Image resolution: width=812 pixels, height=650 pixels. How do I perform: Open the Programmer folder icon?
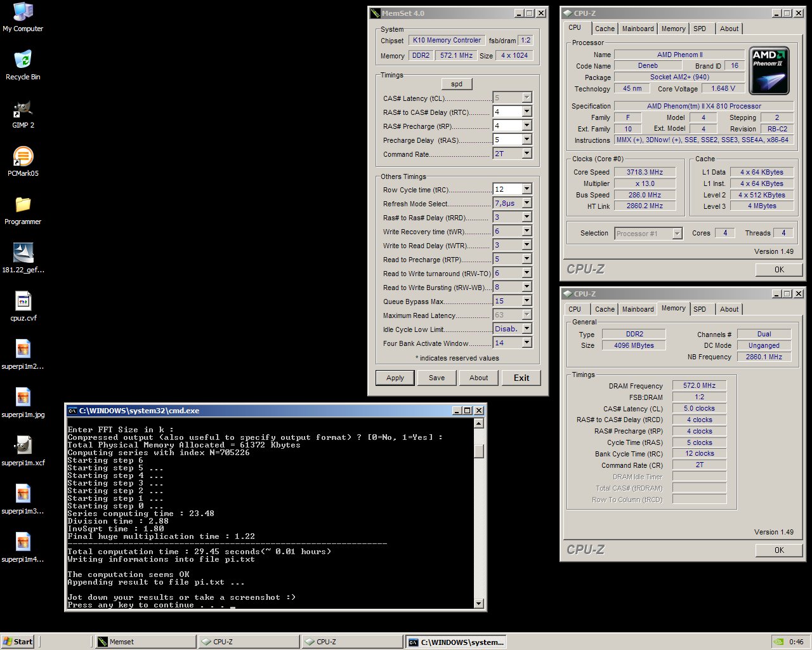click(23, 210)
